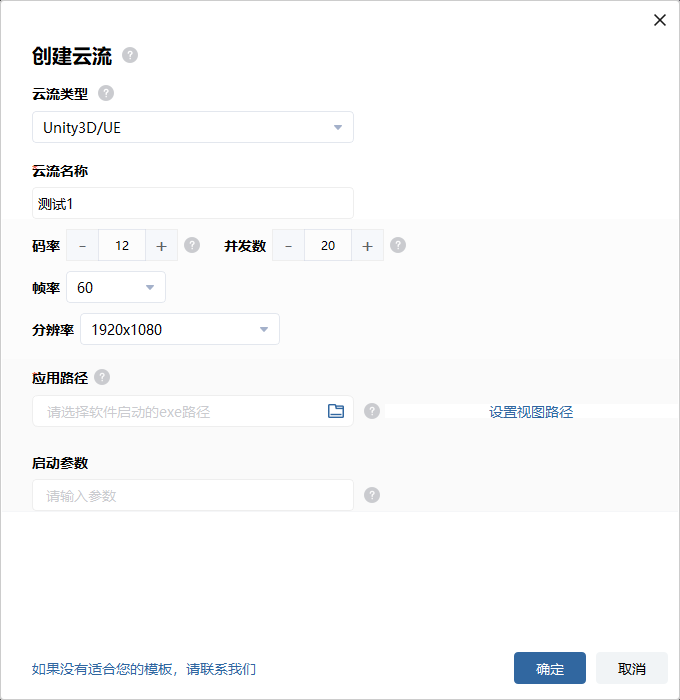Decrease 码率 with the minus button

[82, 246]
